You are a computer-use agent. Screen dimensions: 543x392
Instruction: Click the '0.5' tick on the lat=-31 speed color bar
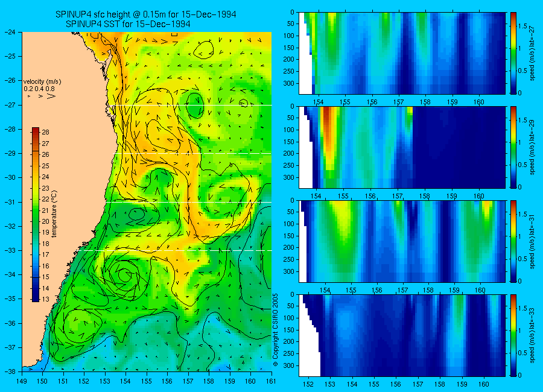(523, 259)
